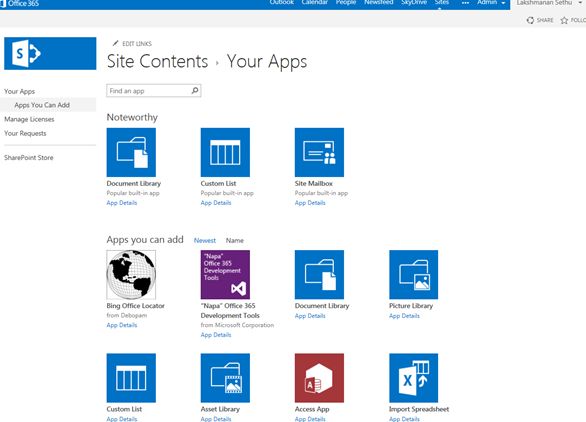This screenshot has width=586, height=422.
Task: Open the Site Mailbox tile
Action: pyautogui.click(x=320, y=152)
